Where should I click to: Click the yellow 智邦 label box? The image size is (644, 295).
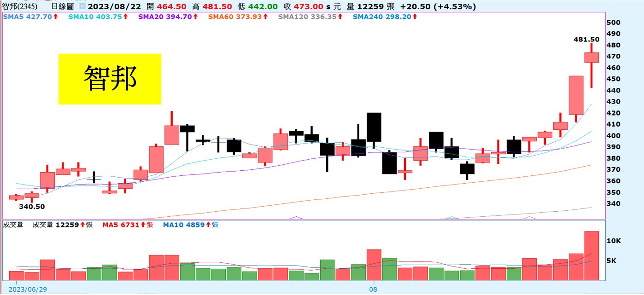[110, 79]
